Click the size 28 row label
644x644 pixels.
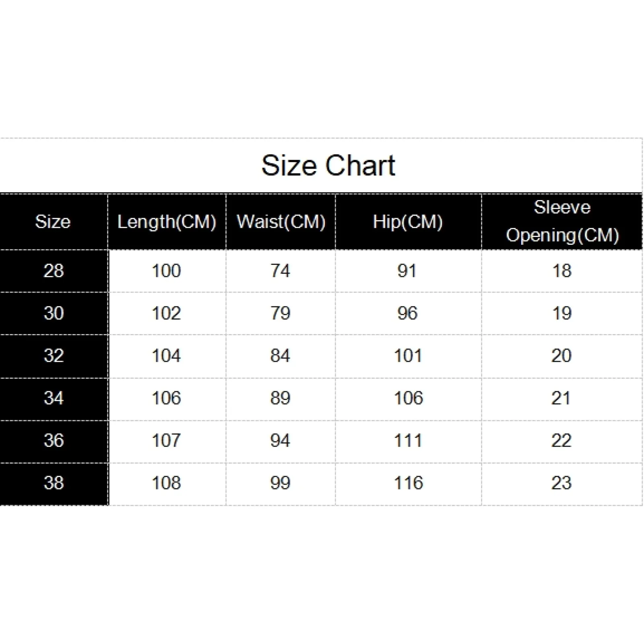[54, 271]
